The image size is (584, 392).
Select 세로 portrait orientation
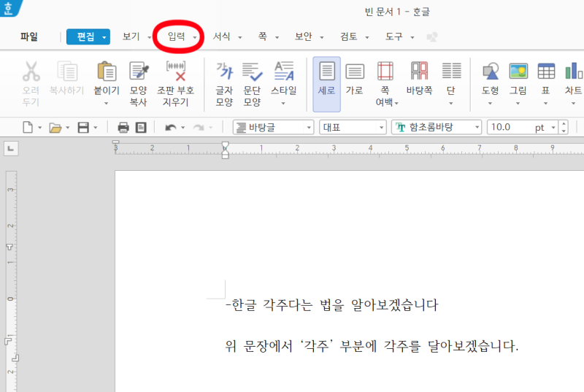pyautogui.click(x=326, y=84)
